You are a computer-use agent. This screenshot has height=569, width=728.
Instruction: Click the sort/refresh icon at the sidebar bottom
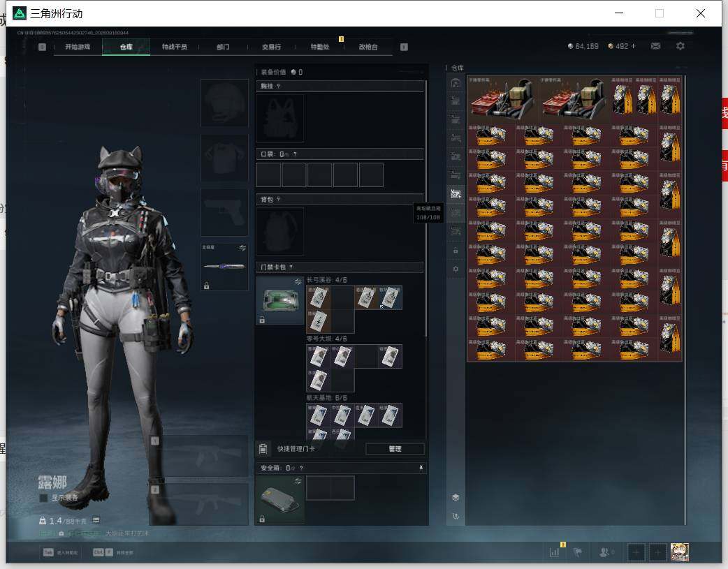pyautogui.click(x=456, y=516)
